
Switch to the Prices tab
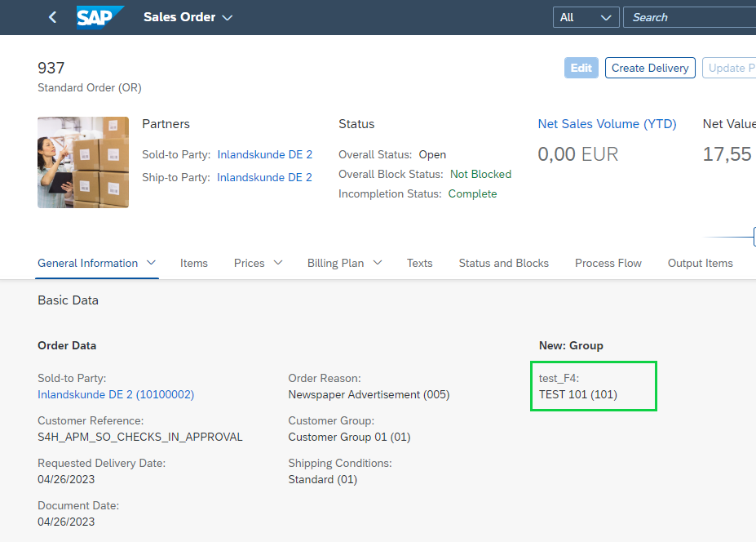[250, 263]
